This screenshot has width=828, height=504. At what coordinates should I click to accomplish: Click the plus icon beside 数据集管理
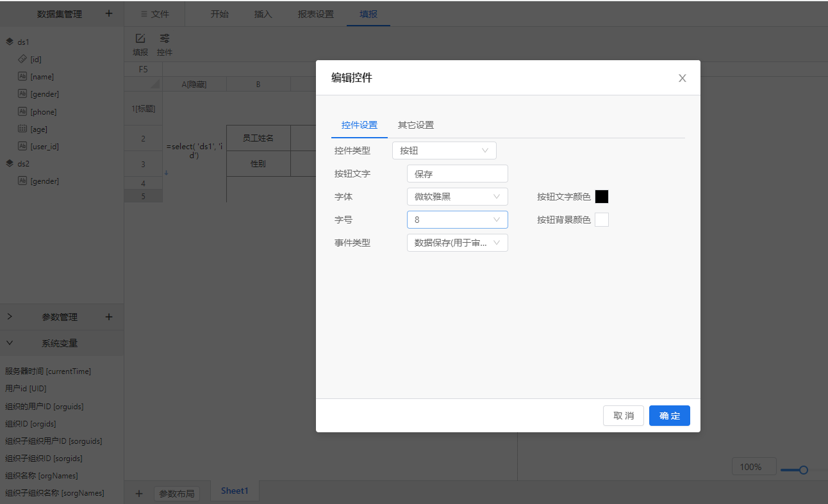click(x=109, y=13)
